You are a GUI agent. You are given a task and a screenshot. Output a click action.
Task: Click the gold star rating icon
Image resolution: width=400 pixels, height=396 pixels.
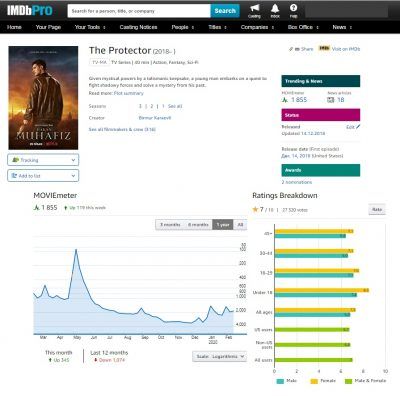tap(255, 209)
